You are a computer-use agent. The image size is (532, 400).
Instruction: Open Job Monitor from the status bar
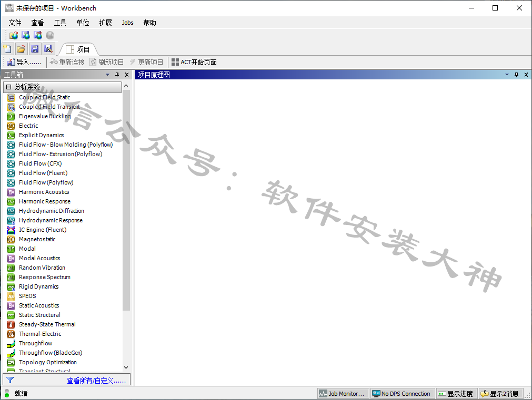tap(343, 394)
